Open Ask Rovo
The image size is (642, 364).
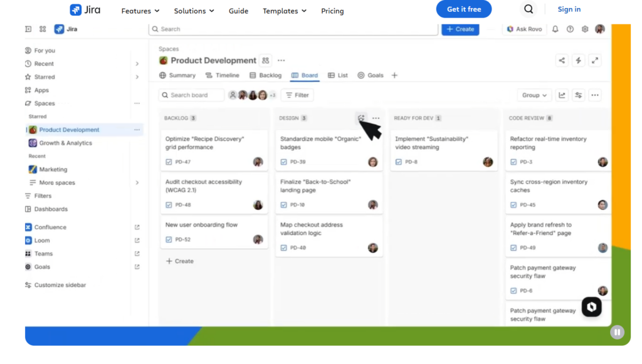click(x=525, y=29)
